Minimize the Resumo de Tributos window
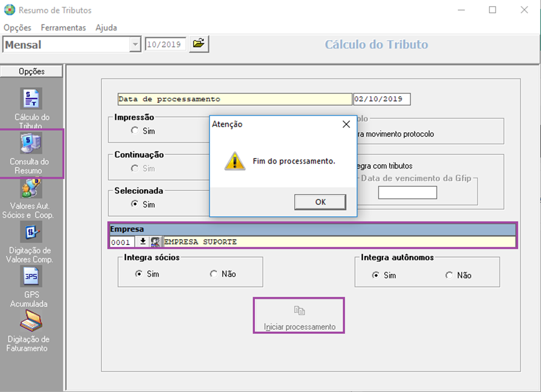Screen dimensions: 541x392 tap(461, 9)
